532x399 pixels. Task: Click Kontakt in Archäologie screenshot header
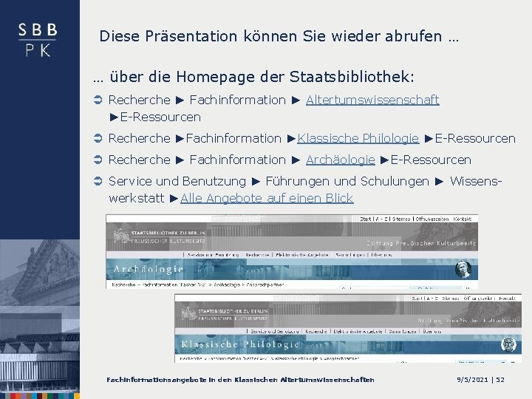click(x=462, y=219)
